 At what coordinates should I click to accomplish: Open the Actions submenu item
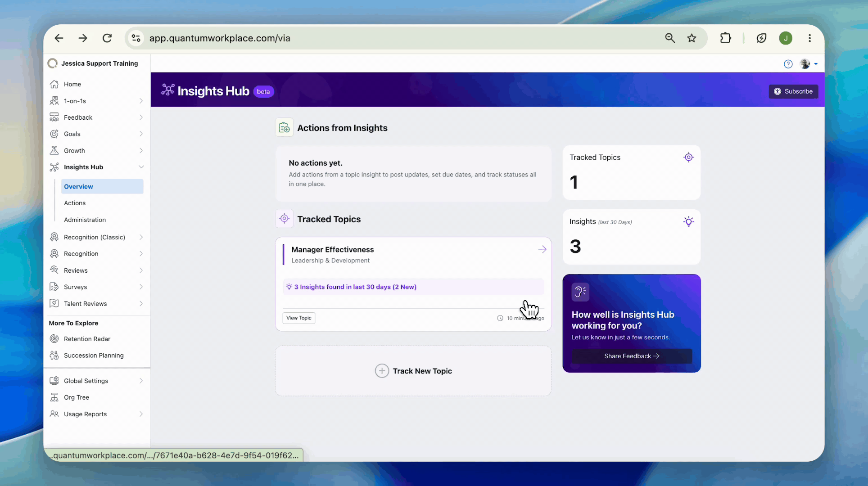coord(75,203)
